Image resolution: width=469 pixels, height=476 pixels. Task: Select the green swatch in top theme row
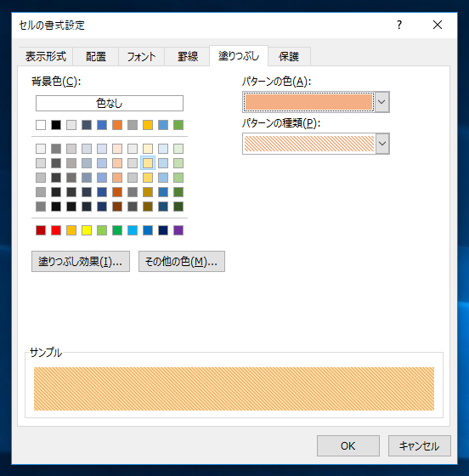point(178,125)
